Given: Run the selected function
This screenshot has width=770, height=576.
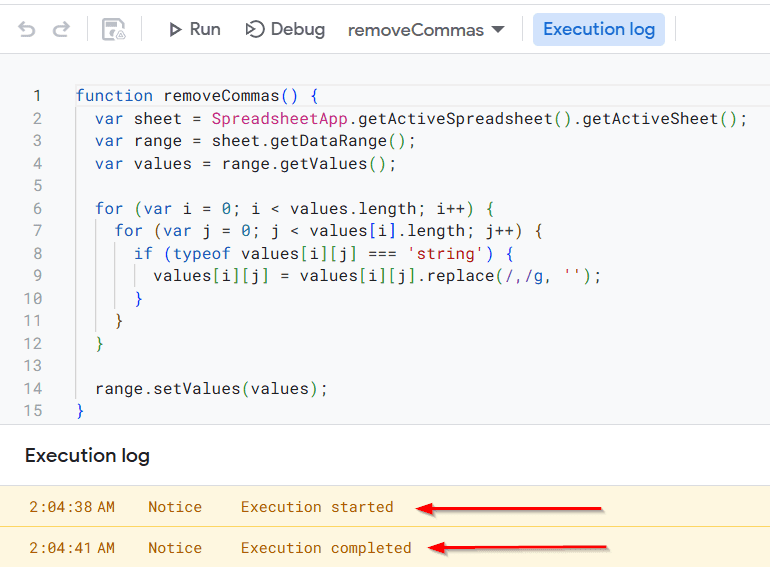Looking at the screenshot, I should point(194,29).
